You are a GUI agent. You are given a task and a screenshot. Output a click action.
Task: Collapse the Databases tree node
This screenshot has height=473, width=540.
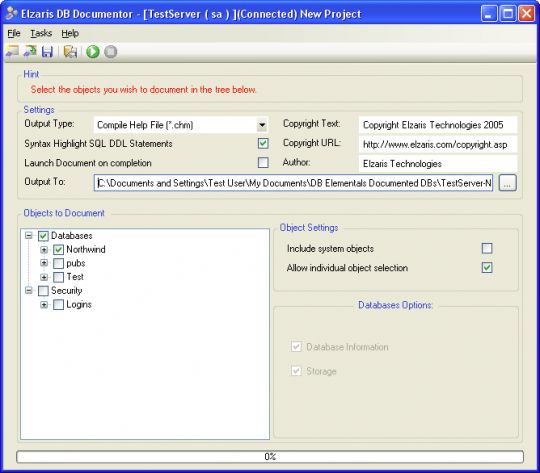coord(29,236)
